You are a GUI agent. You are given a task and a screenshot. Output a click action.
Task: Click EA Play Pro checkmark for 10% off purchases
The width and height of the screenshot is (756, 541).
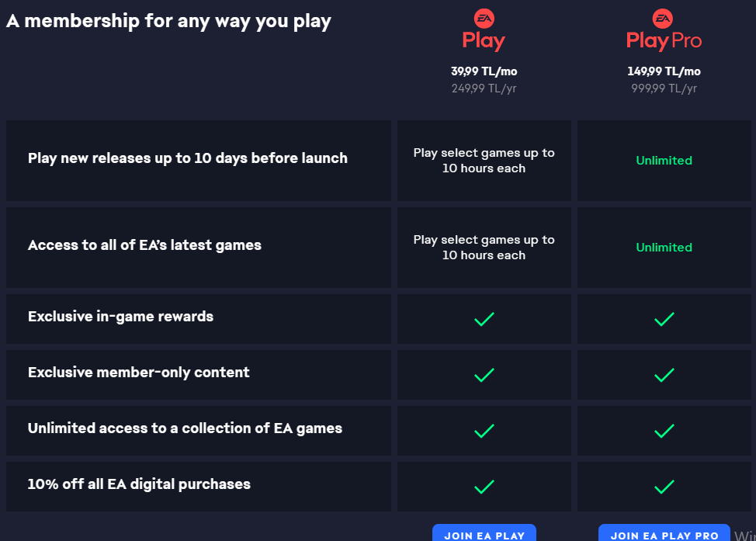[664, 487]
